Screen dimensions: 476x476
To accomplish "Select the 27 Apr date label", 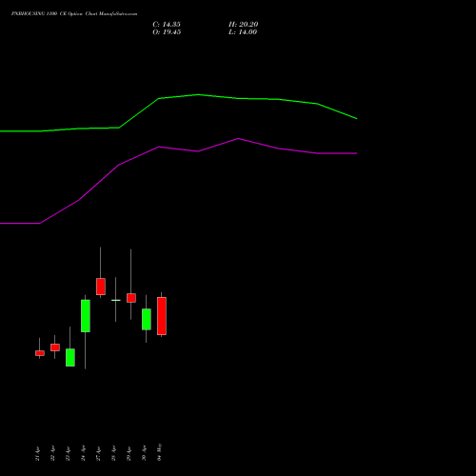I will coord(98,454).
